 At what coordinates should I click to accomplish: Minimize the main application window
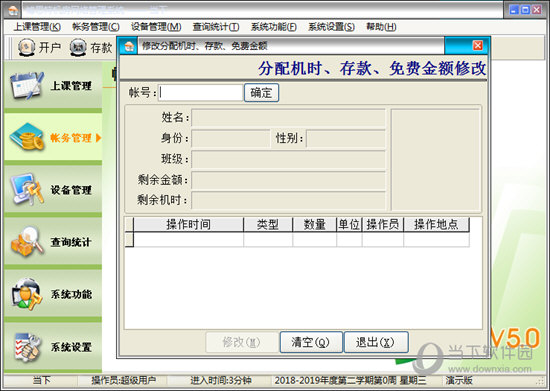pyautogui.click(x=514, y=9)
